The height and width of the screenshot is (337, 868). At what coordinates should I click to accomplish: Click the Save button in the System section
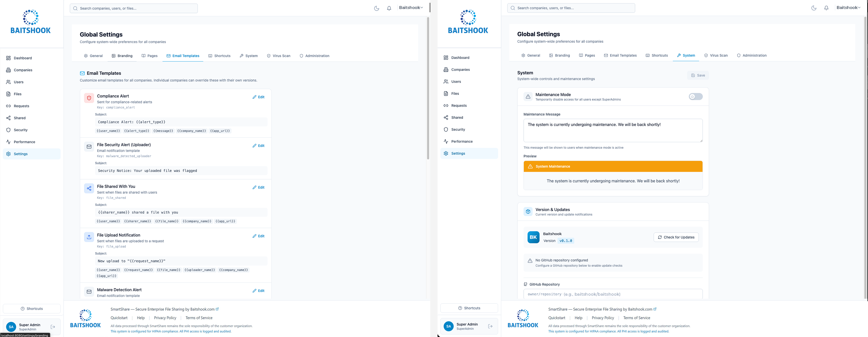pyautogui.click(x=698, y=75)
